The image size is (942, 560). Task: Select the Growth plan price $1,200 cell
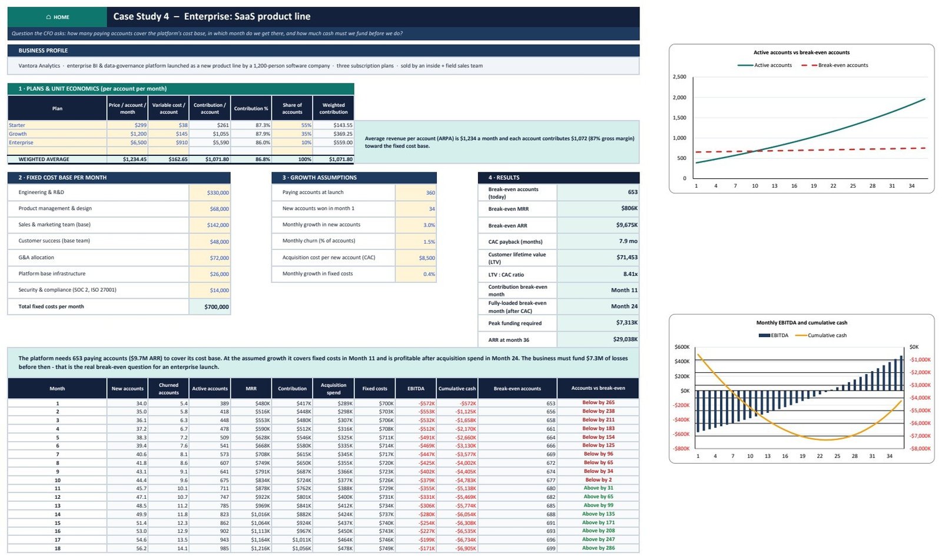point(127,134)
